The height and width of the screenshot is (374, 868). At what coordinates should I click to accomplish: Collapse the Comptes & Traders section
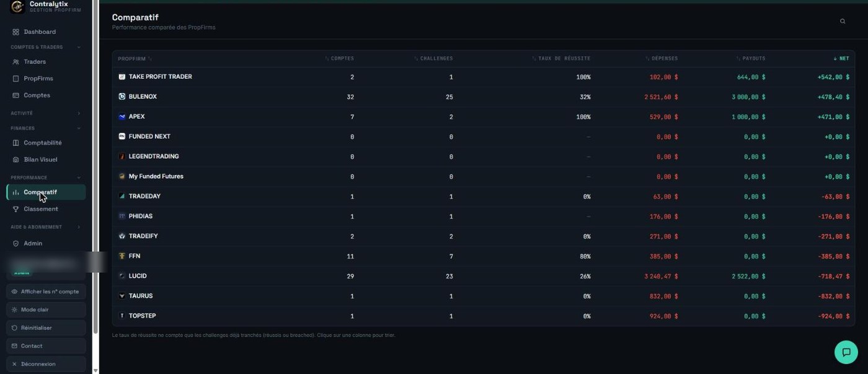pyautogui.click(x=46, y=47)
